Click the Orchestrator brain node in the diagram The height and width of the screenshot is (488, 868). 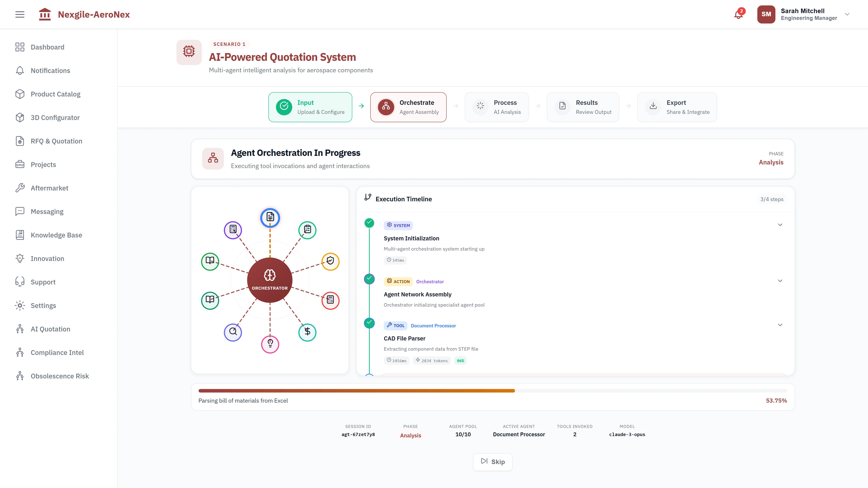(x=269, y=280)
